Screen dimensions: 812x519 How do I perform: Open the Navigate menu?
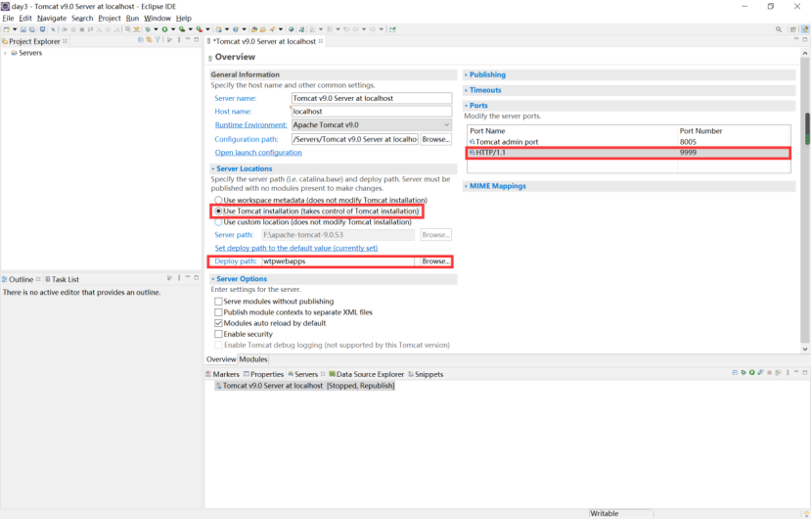[52, 19]
